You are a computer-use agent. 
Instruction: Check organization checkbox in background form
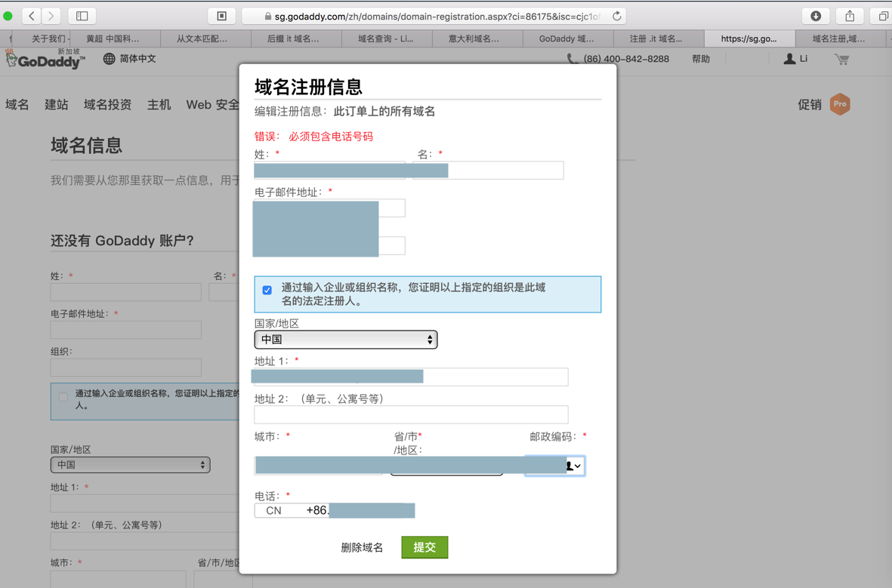point(63,397)
